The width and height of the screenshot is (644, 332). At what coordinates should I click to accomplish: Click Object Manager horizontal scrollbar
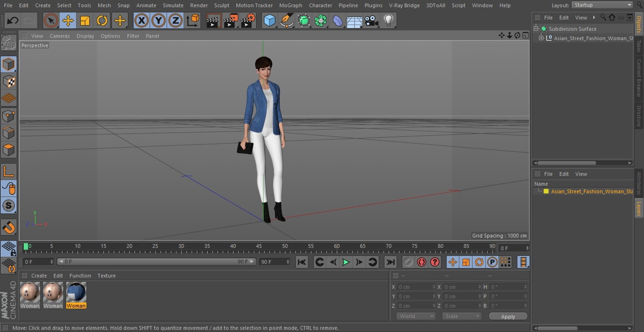(x=567, y=163)
